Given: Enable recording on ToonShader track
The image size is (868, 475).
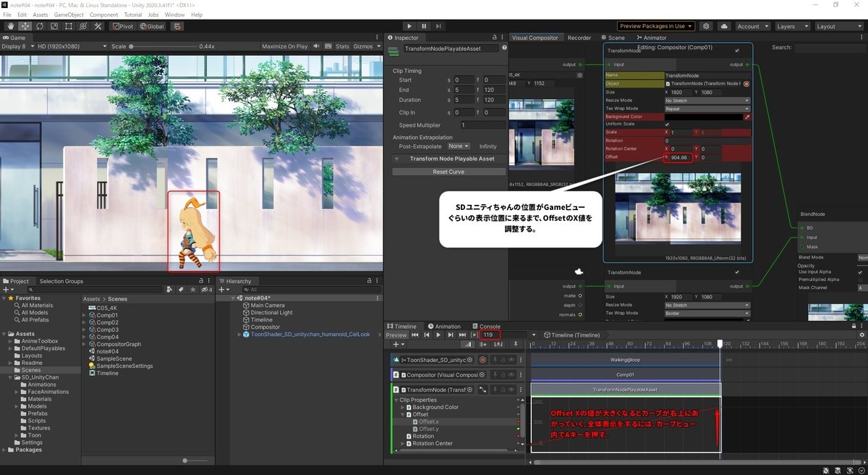Looking at the screenshot, I should (482, 360).
